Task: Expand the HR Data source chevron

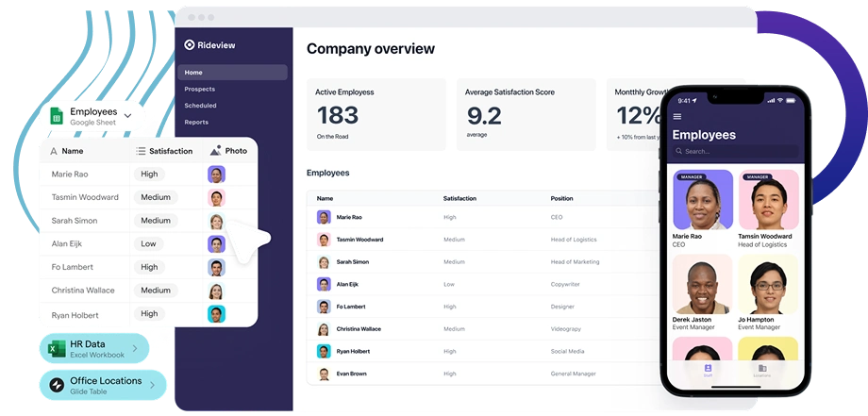Action: point(135,349)
